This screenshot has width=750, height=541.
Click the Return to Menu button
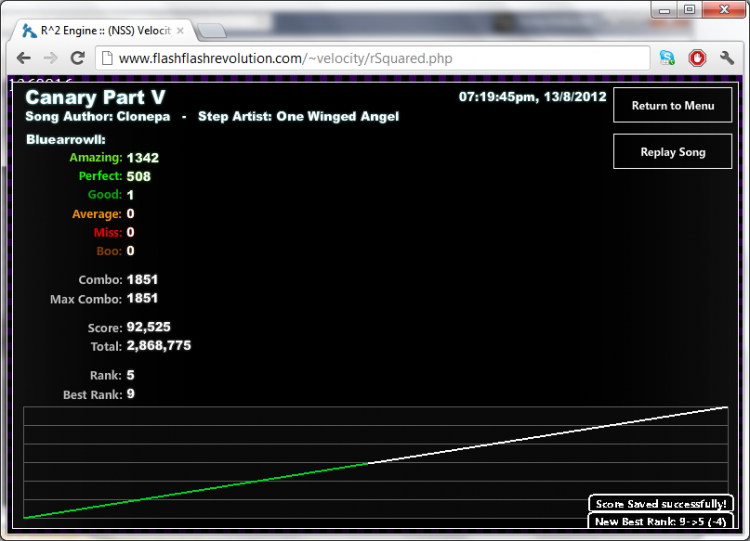point(673,105)
